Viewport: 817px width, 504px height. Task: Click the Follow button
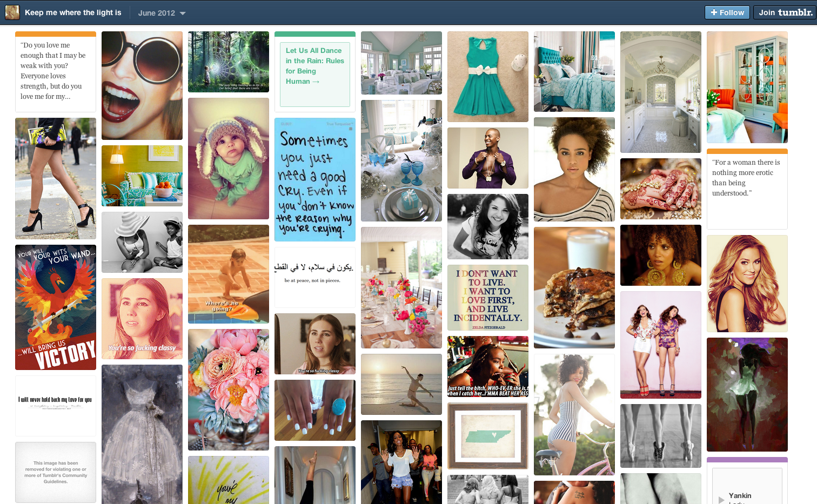pyautogui.click(x=727, y=12)
